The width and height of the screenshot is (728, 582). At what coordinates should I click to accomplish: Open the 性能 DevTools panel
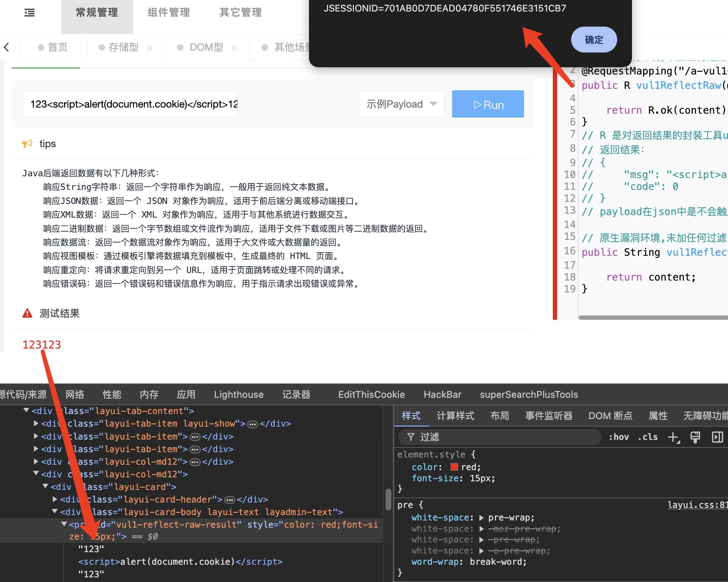pos(112,395)
